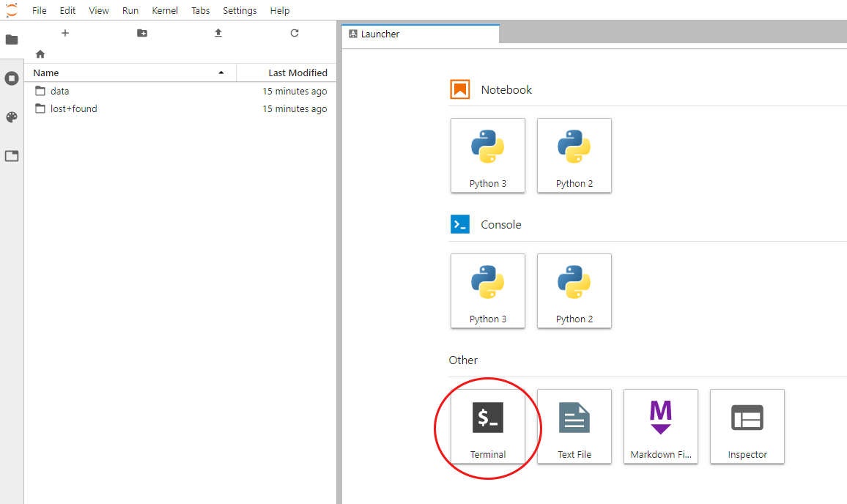Viewport: 847px width, 504px height.
Task: Launch a Python 3 notebook
Action: tap(488, 155)
